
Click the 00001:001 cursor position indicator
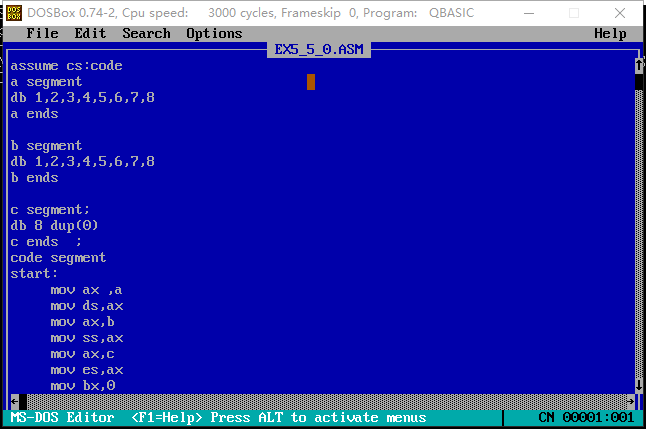tap(598, 417)
